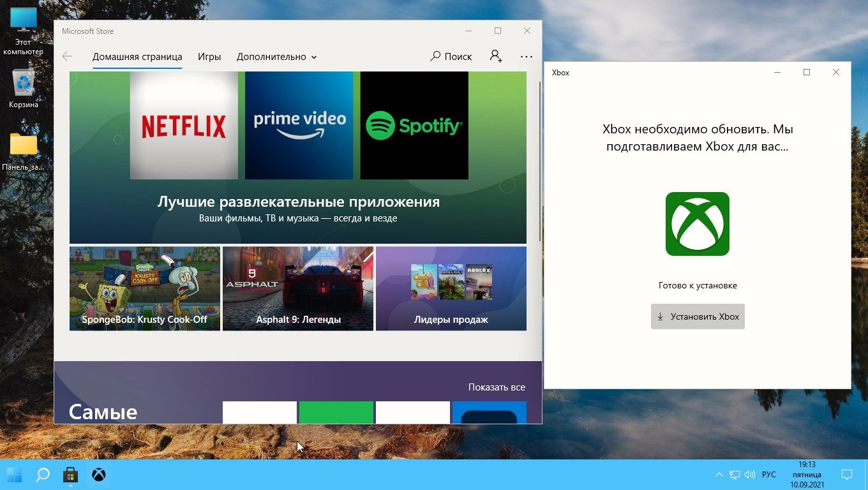Click the Ваши фильмы, ТВ и музыка subtitle
Screen dimensions: 868x490
(298, 218)
